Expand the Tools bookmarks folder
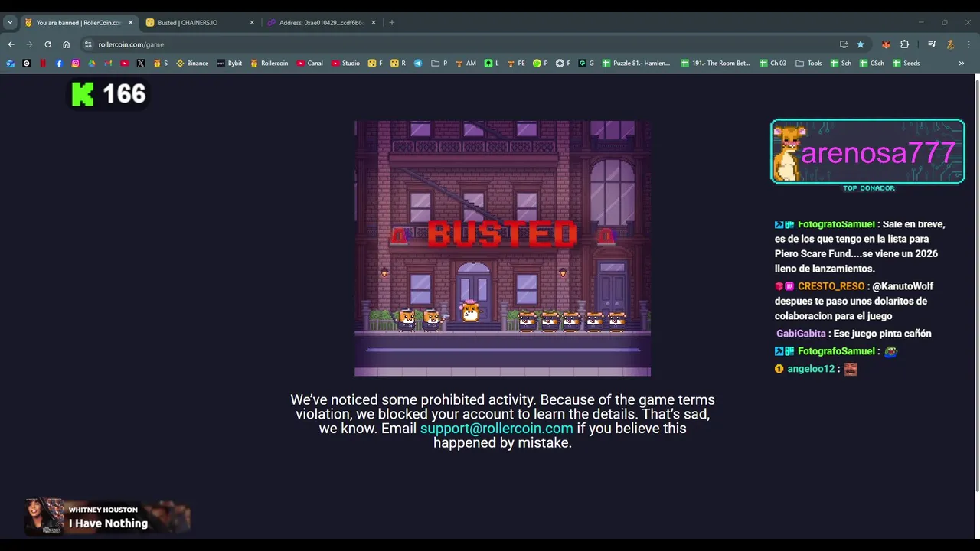Screen dimensions: 980x551 [808, 64]
